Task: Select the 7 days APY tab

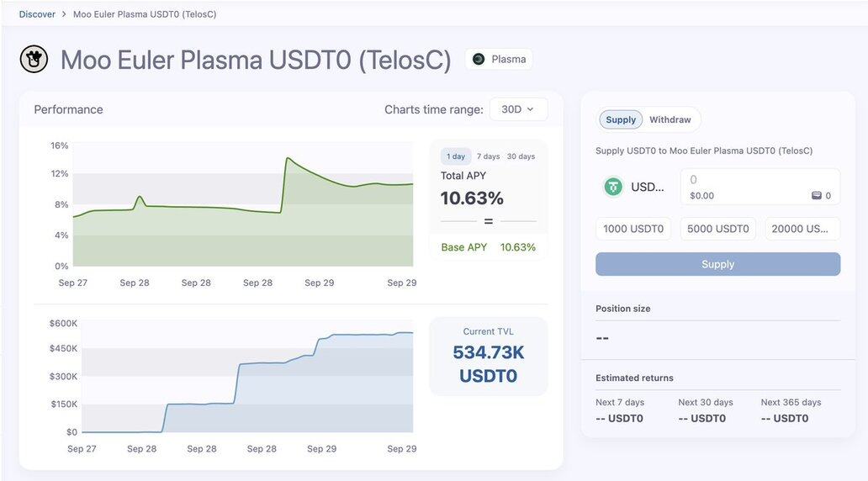Action: coord(488,156)
